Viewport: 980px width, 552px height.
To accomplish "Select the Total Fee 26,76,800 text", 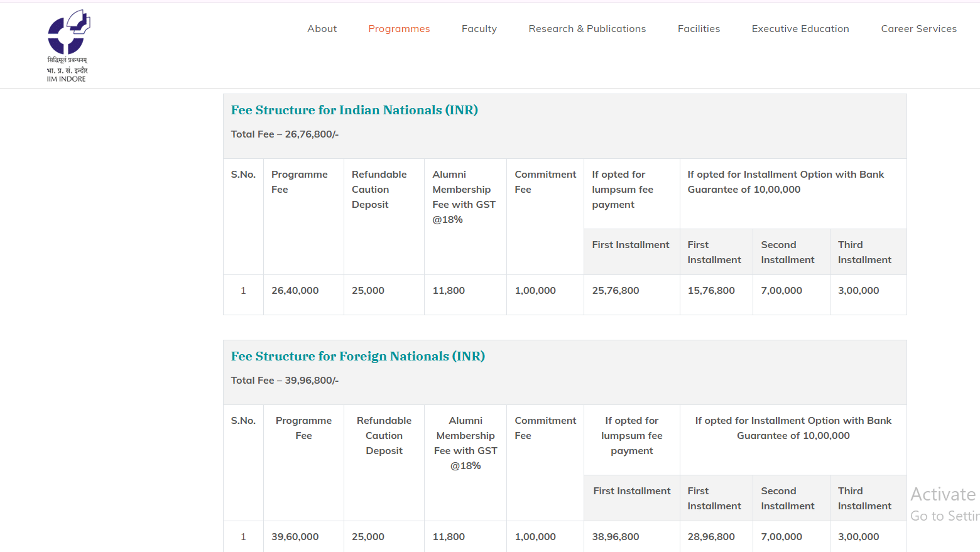I will click(x=284, y=134).
